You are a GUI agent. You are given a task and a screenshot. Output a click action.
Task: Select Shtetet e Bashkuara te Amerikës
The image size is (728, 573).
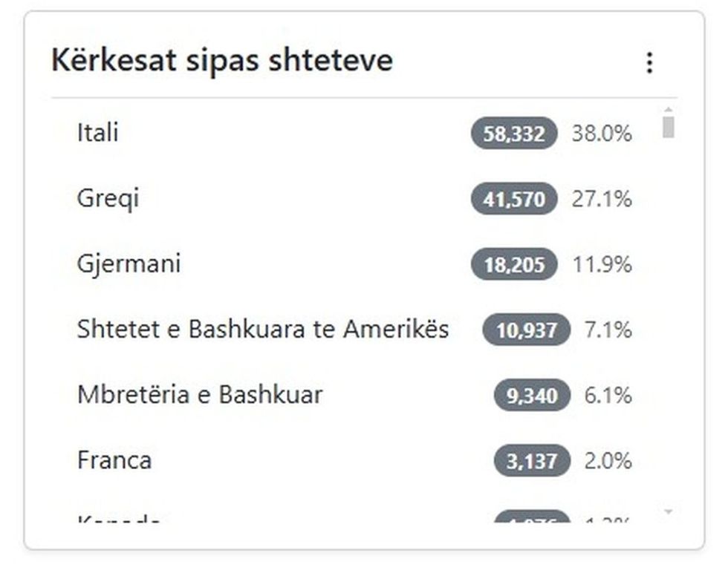(x=262, y=329)
